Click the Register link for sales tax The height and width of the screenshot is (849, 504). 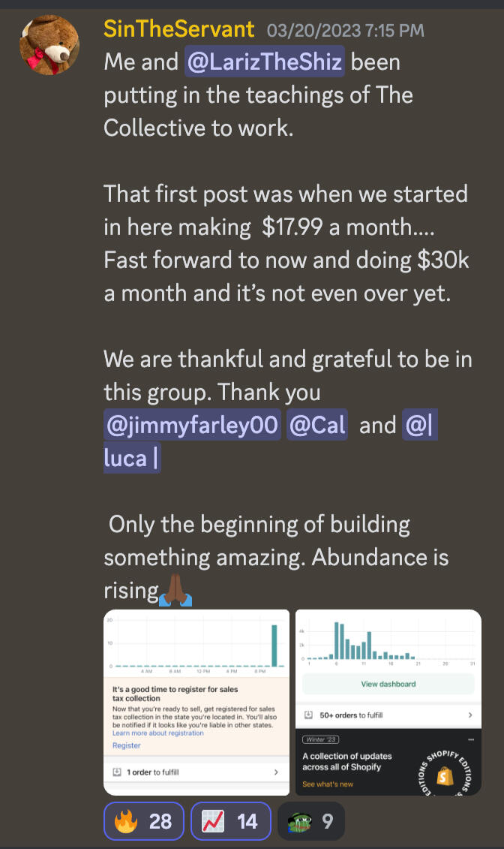click(126, 745)
